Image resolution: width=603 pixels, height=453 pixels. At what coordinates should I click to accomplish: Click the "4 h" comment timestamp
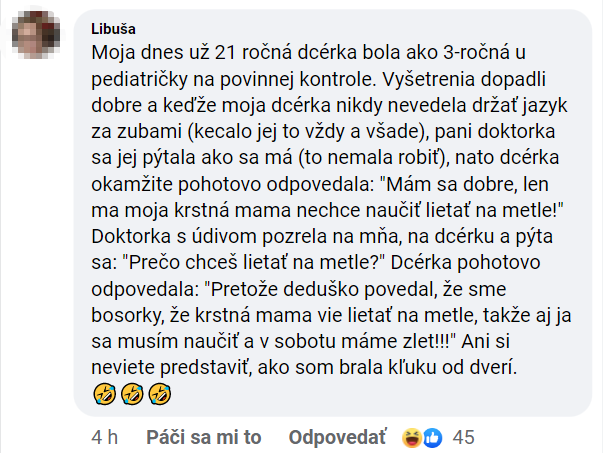point(104,437)
